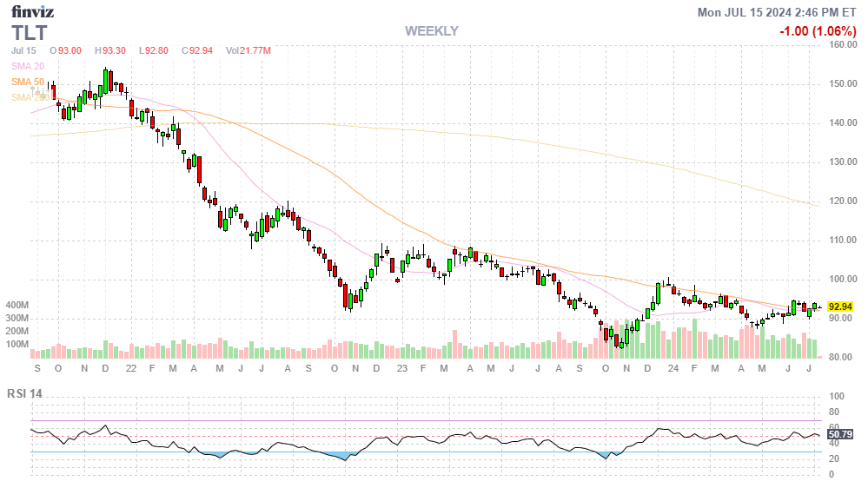The height and width of the screenshot is (488, 868).
Task: Click the red -1.00 (1.06%) price change
Action: pos(816,31)
